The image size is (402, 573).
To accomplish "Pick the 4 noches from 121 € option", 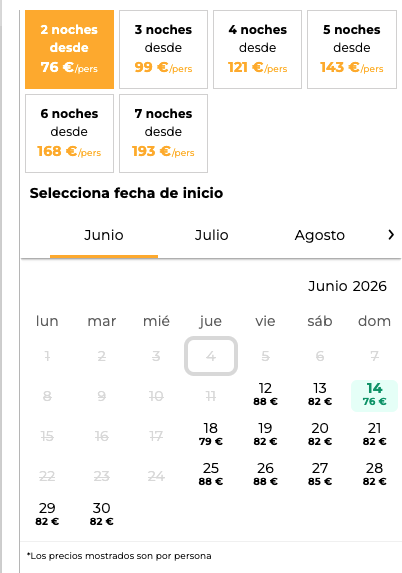I will 258,49.
